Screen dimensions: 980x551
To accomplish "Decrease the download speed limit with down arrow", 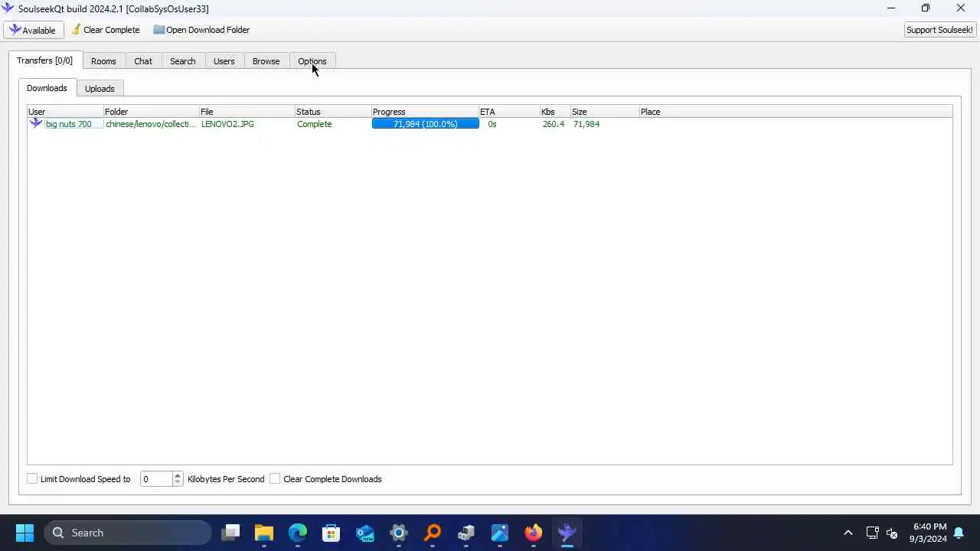I will pos(178,483).
